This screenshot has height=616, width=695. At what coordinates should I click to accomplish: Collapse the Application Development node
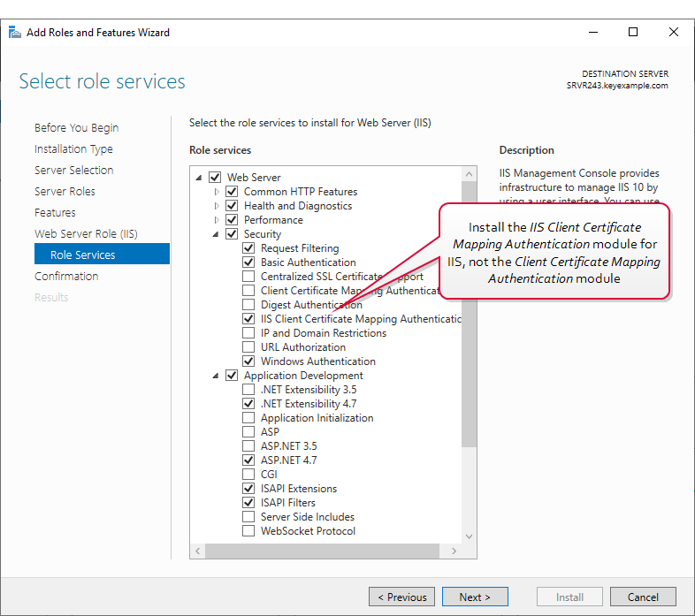pyautogui.click(x=216, y=376)
